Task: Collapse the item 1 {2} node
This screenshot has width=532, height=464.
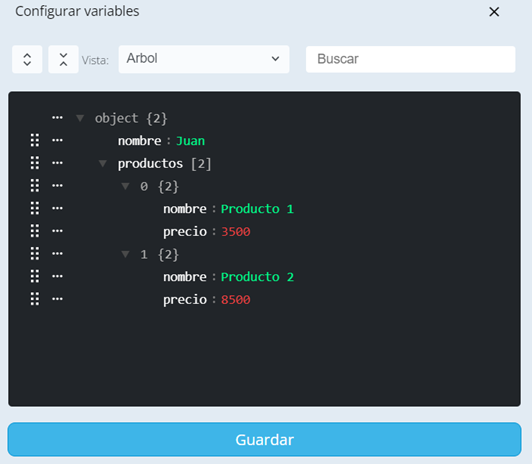Action: [x=126, y=254]
